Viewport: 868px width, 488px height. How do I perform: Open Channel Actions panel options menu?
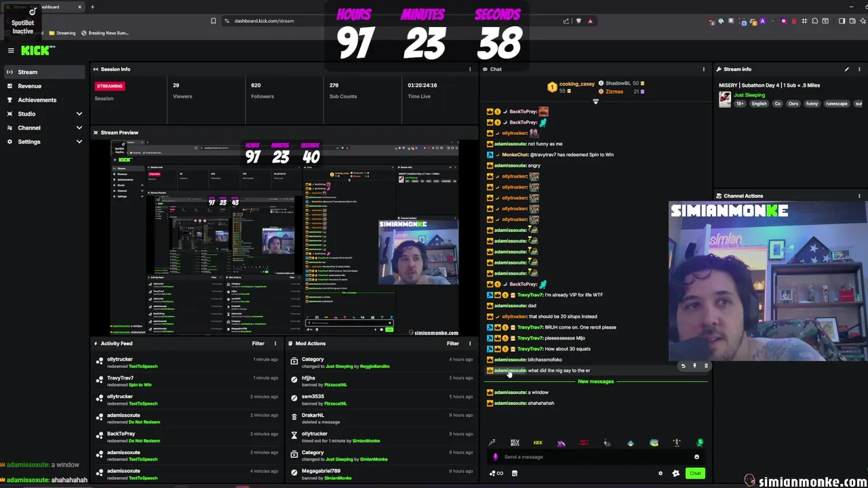point(859,196)
